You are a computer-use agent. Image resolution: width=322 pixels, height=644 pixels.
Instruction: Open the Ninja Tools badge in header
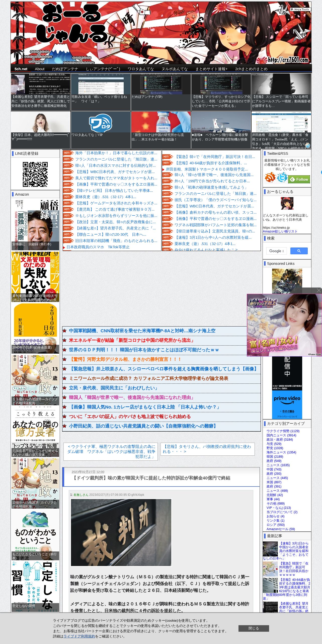tap(300, 9)
